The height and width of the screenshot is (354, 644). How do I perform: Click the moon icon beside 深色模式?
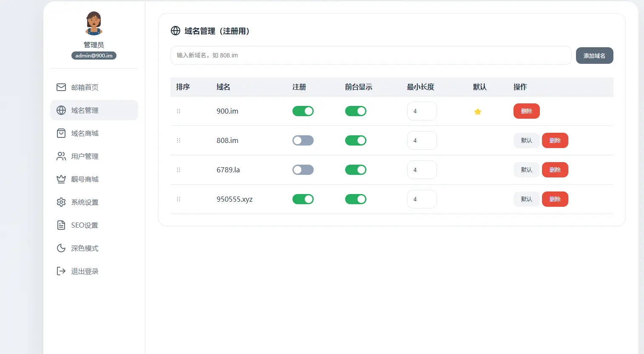[61, 248]
